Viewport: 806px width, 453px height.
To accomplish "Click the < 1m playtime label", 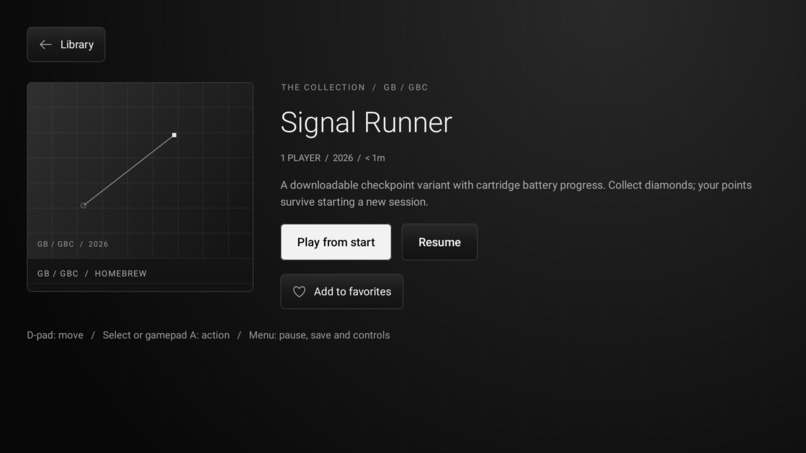I will tap(375, 158).
